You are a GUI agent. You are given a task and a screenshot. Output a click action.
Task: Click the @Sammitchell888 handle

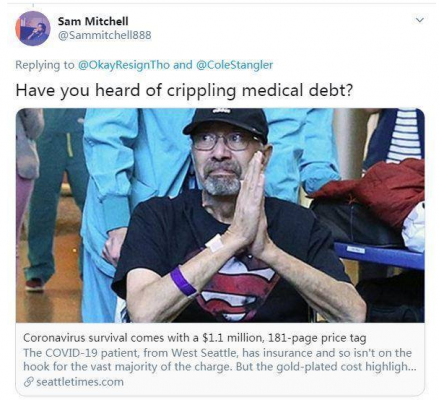(x=105, y=35)
